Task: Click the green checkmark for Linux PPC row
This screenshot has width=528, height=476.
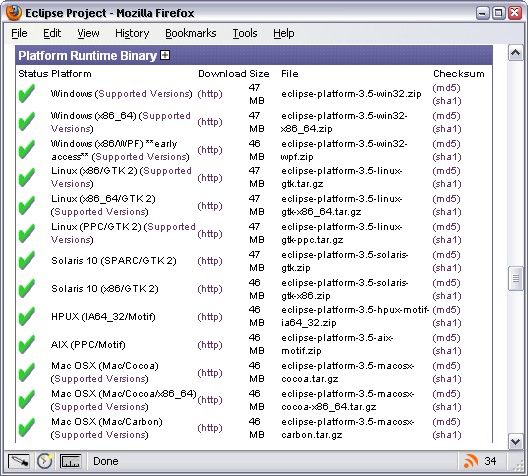Action: coord(27,233)
